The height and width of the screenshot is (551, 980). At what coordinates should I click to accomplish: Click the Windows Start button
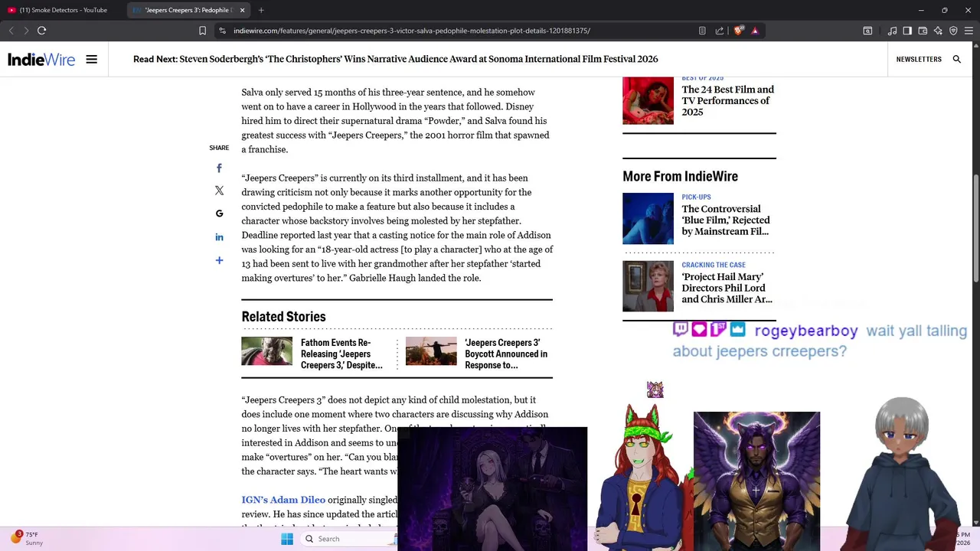coord(287,539)
